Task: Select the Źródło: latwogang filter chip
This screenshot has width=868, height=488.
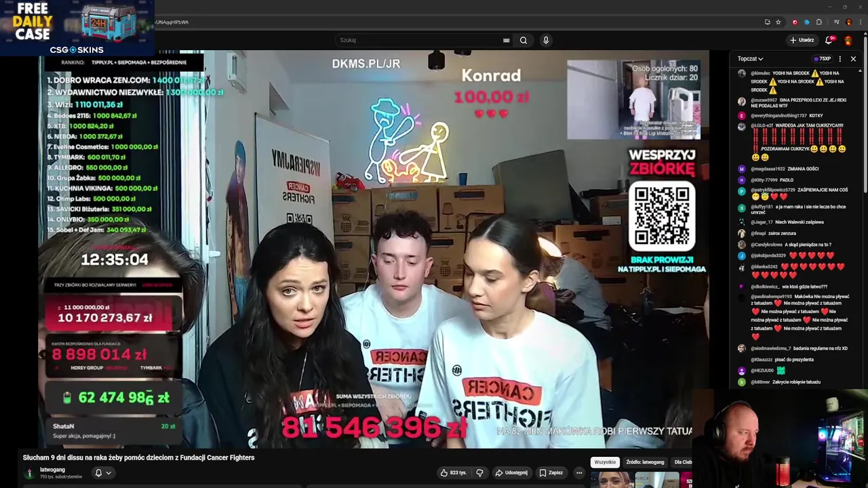Action: click(645, 462)
